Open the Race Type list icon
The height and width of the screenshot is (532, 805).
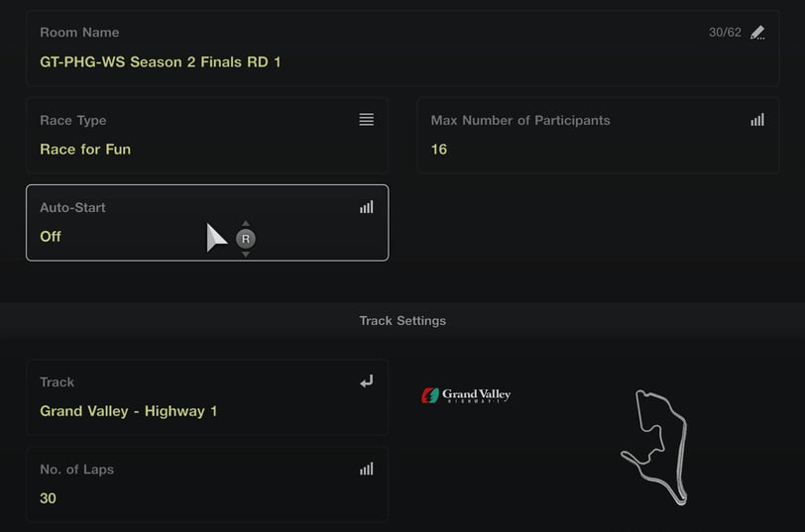coord(366,120)
